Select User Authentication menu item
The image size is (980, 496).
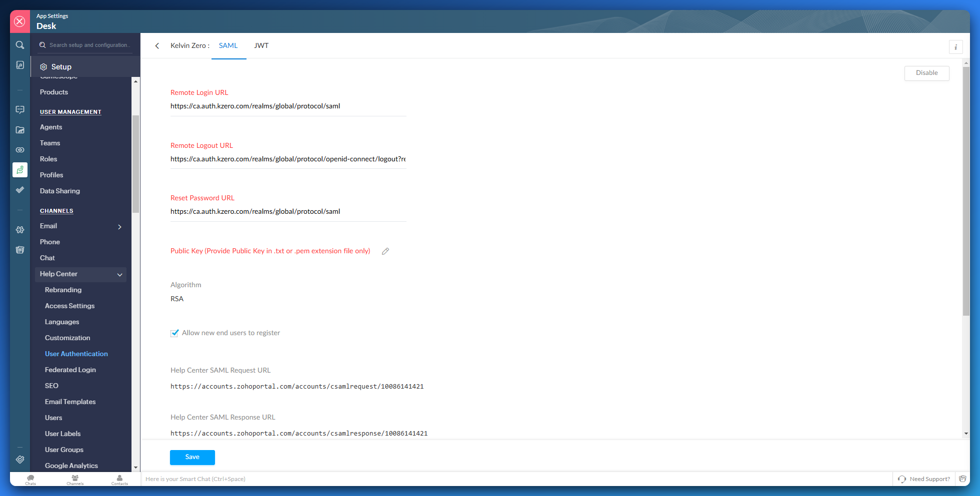click(x=76, y=354)
